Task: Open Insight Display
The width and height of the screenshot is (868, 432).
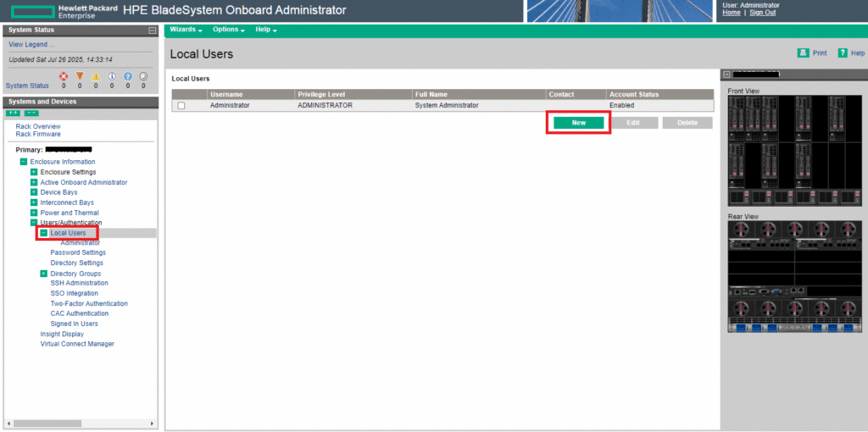Action: (x=62, y=334)
